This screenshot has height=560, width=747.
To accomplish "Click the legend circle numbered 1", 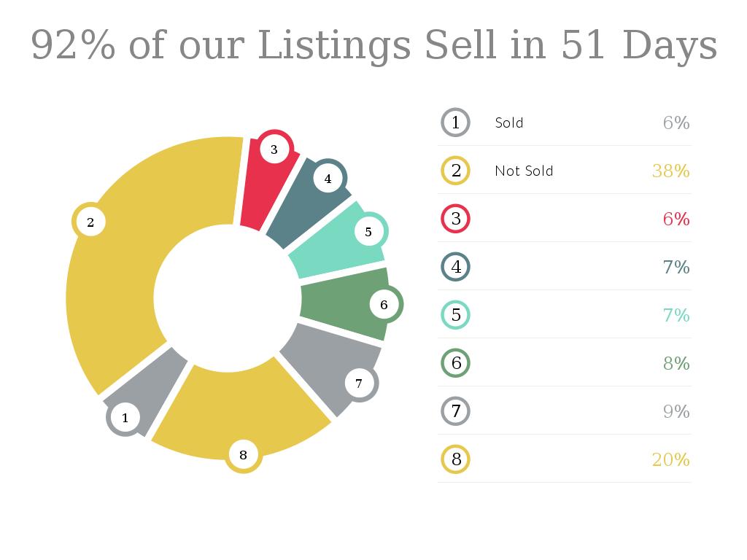I will (456, 122).
